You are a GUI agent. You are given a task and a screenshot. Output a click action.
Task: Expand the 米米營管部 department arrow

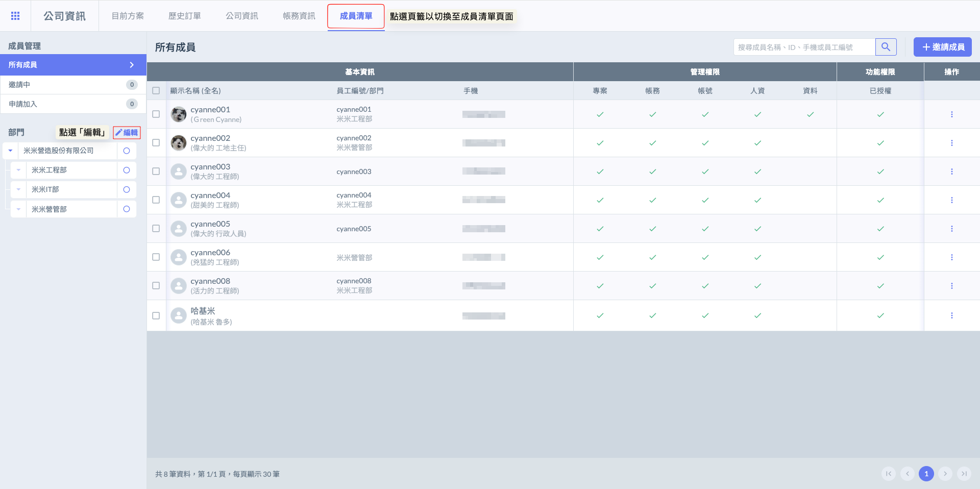[x=18, y=209]
